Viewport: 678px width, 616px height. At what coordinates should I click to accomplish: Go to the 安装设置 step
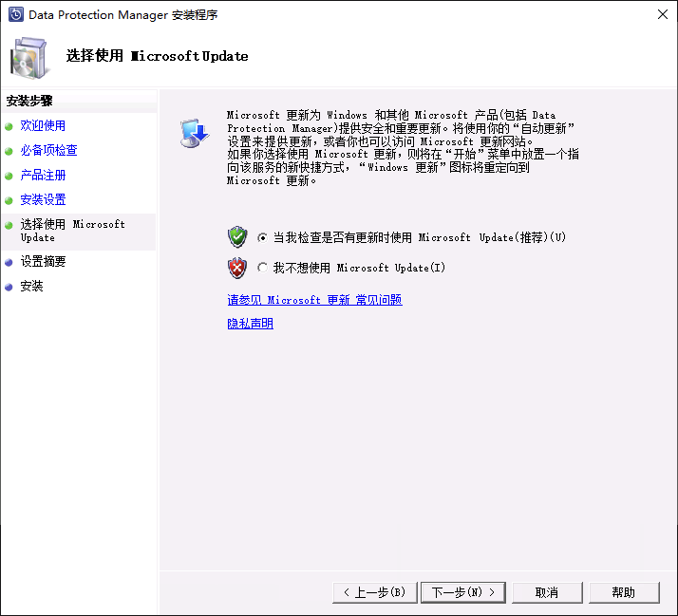pos(43,199)
